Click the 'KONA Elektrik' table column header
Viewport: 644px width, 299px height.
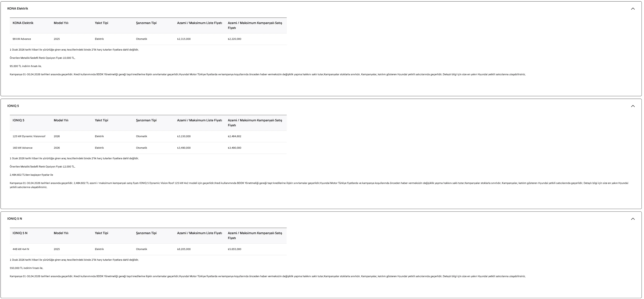click(x=23, y=23)
